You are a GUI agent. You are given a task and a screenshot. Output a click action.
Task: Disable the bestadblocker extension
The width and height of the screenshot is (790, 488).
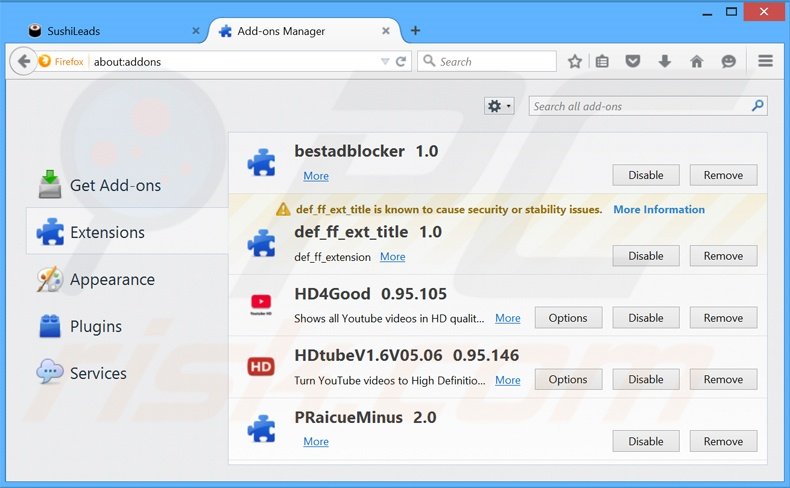point(645,175)
